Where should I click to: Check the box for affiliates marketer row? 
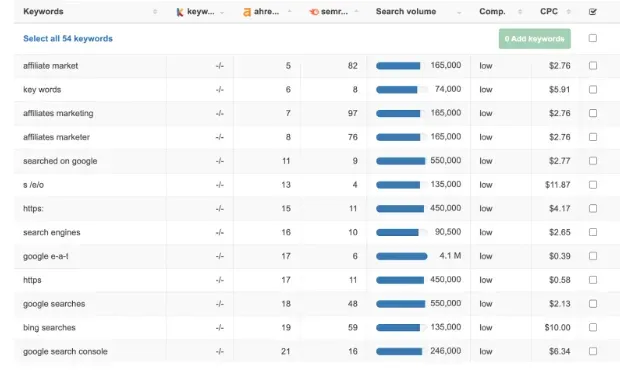tap(592, 137)
